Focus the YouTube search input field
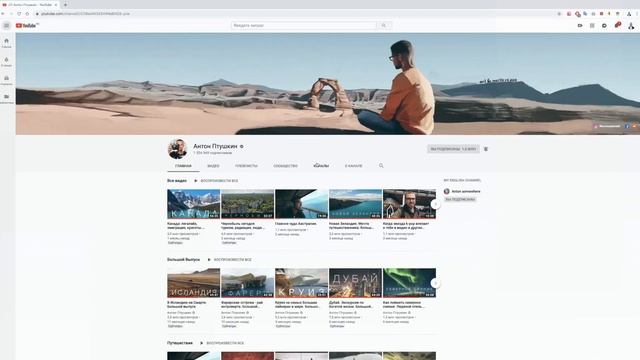640x360 pixels. click(x=304, y=25)
